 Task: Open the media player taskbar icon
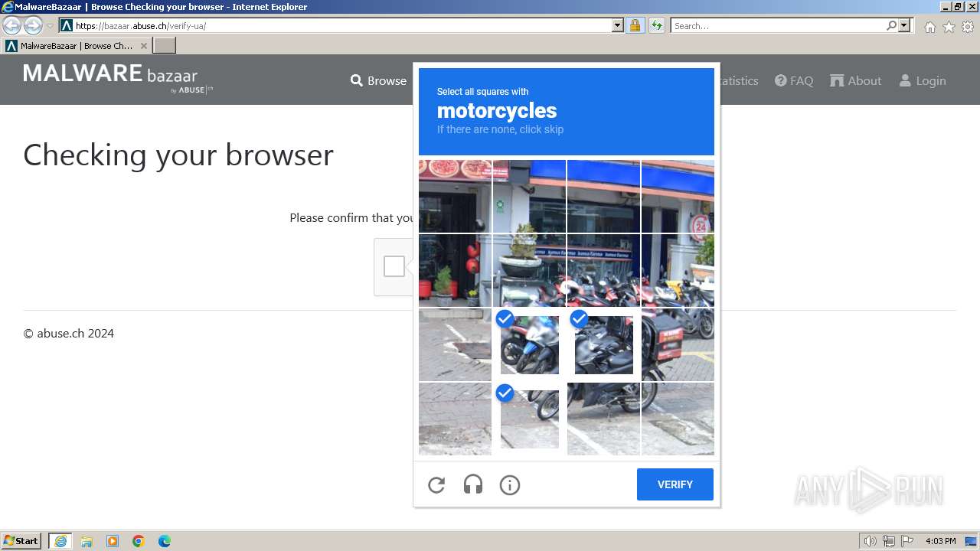coord(113,541)
